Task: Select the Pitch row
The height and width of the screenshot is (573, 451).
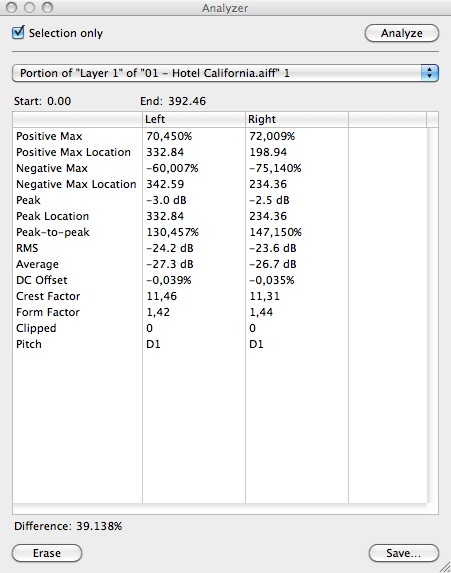Action: [x=220, y=344]
